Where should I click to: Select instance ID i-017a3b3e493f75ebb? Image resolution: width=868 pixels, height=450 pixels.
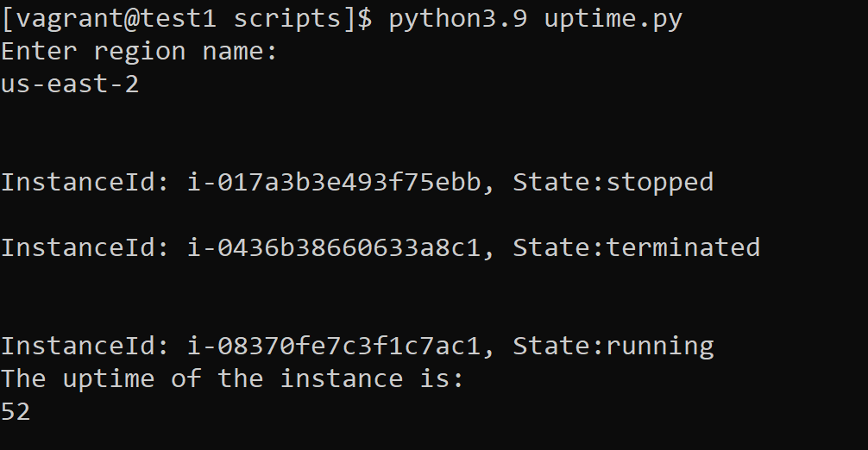pyautogui.click(x=334, y=183)
